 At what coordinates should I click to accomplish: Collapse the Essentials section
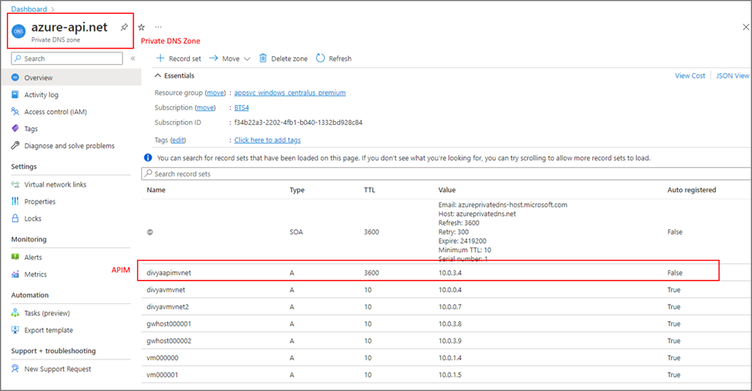pyautogui.click(x=158, y=75)
